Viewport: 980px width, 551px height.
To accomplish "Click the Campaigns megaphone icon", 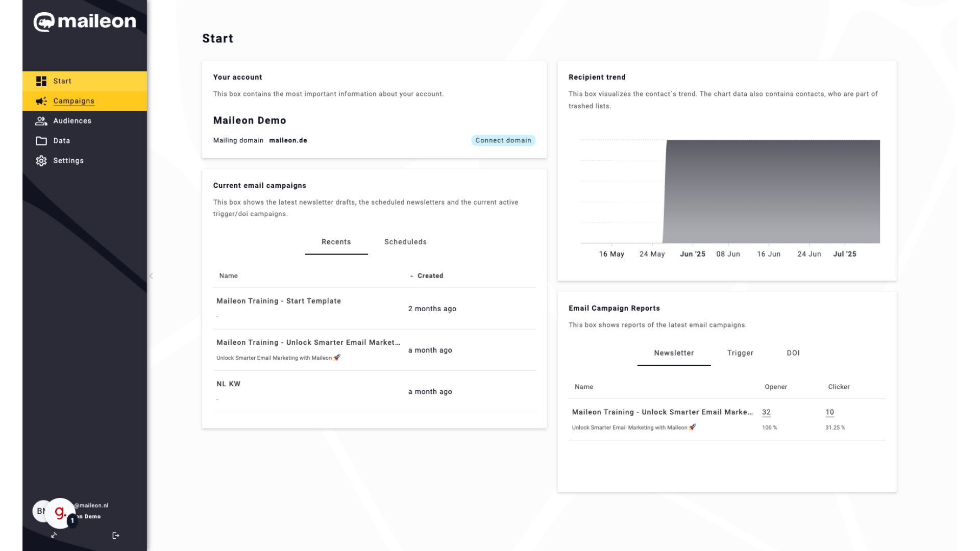I will point(41,101).
